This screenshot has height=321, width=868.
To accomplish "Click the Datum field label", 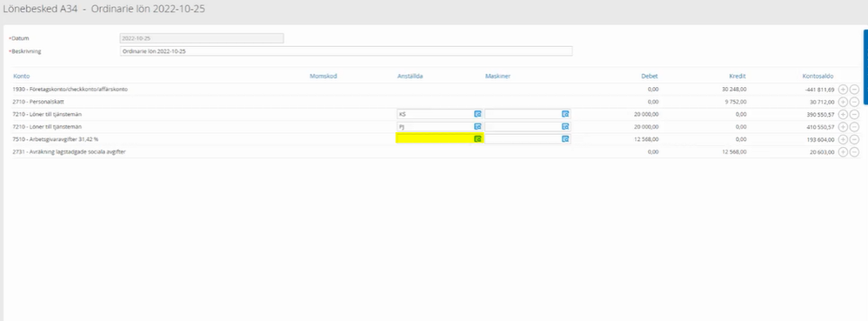I will [x=20, y=38].
